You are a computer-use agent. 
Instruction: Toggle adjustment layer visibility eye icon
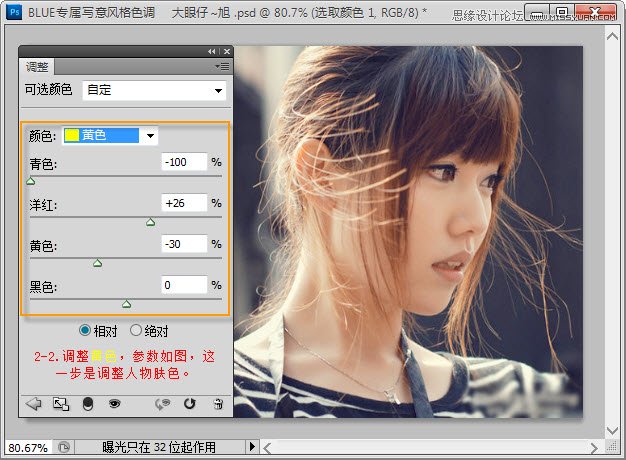[115, 404]
